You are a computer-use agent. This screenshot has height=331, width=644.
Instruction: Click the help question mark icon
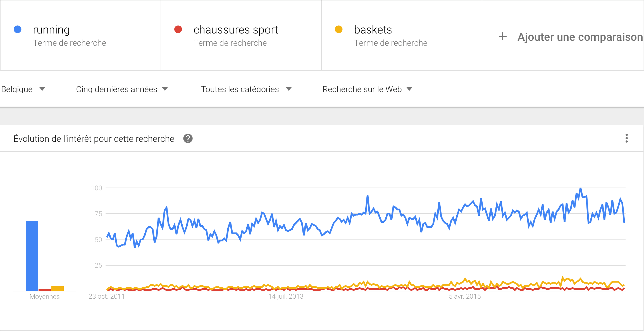click(188, 138)
